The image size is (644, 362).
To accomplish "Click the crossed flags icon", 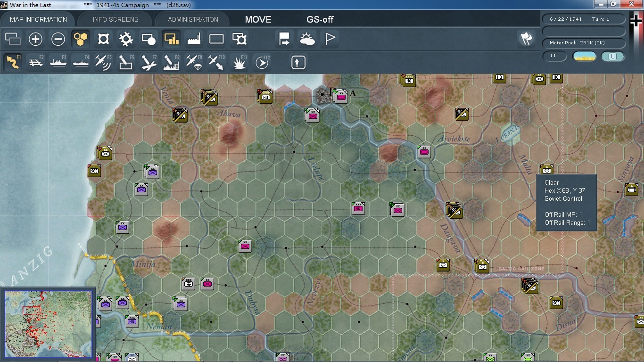I will coord(526,39).
